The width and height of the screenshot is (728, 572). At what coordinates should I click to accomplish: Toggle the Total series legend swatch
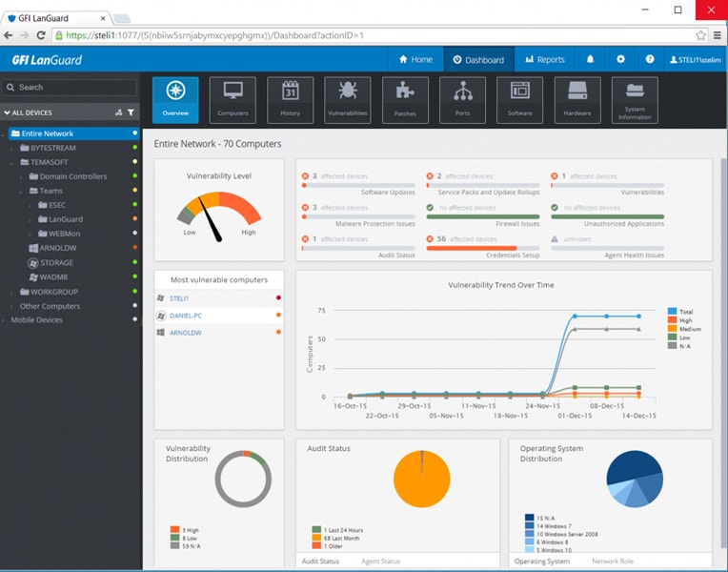pyautogui.click(x=672, y=312)
